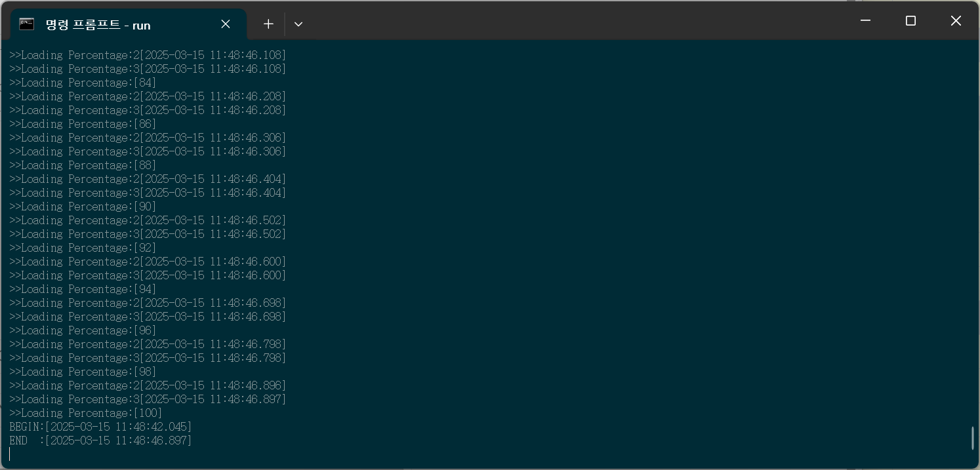Viewport: 980px width, 470px height.
Task: Click 'Percentage:3' line with timestamp 11:48:46.897
Action: pos(148,399)
